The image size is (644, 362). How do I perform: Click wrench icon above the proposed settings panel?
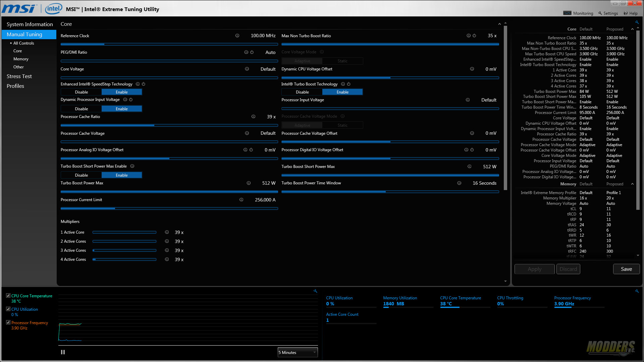(637, 22)
